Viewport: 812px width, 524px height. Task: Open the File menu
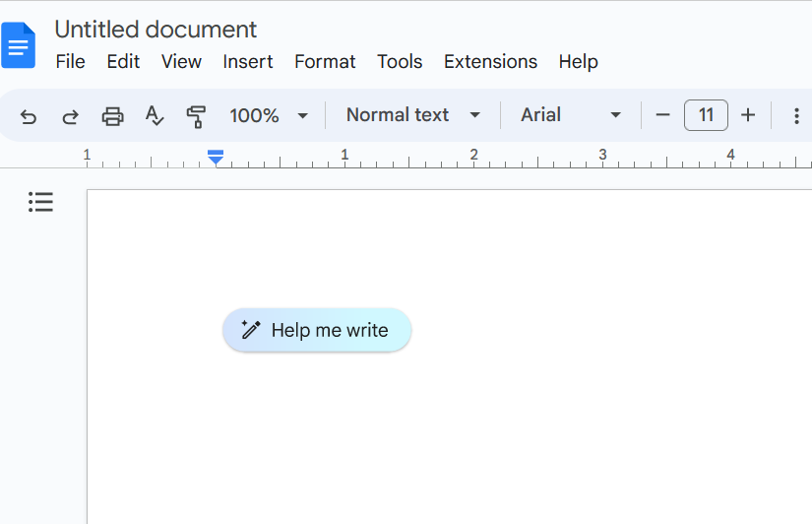pyautogui.click(x=71, y=62)
